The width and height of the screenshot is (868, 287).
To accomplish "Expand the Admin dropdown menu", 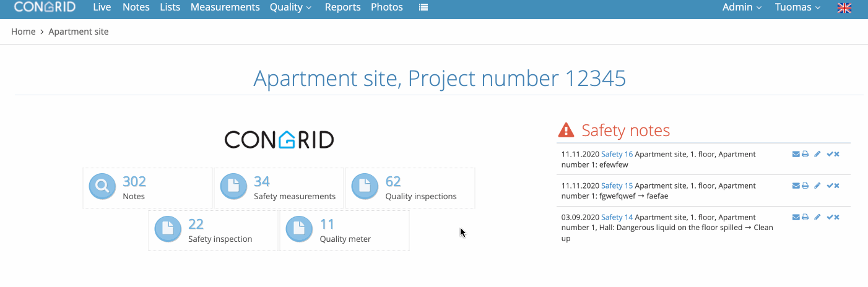I will (742, 7).
